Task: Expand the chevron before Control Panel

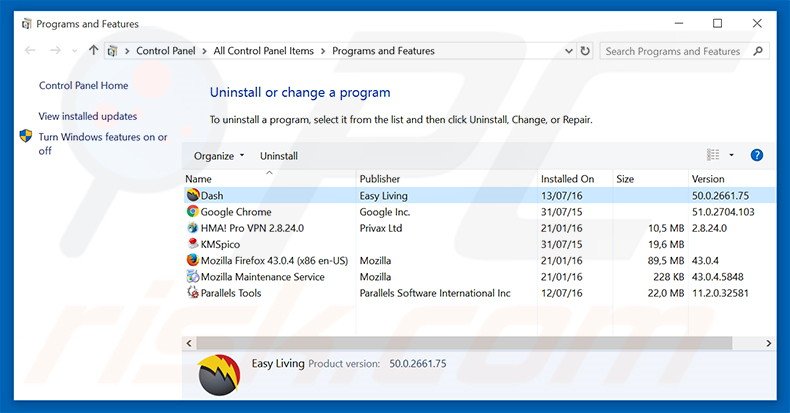Action: tap(127, 51)
